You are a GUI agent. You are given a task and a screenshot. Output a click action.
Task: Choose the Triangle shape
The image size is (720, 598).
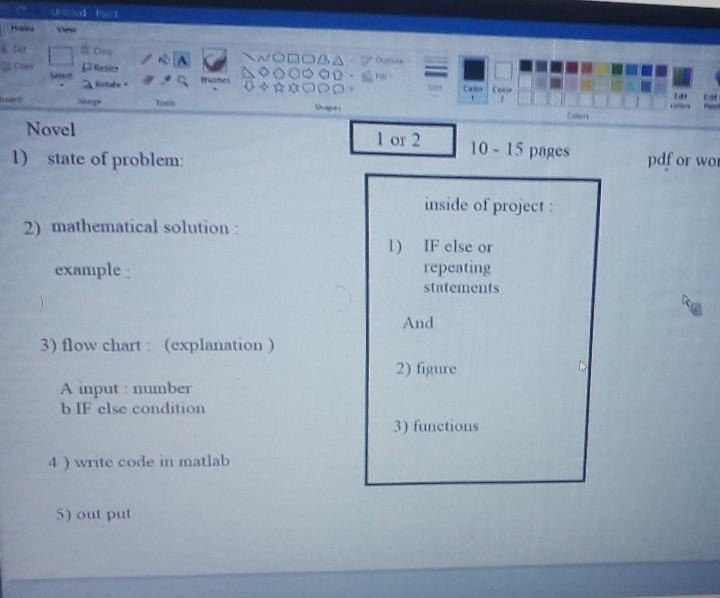[x=338, y=60]
